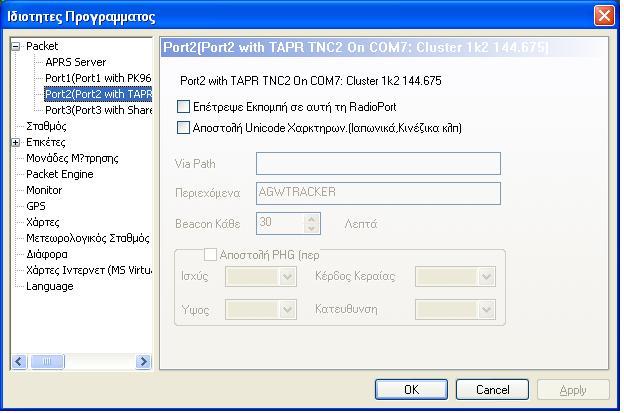Image resolution: width=624 pixels, height=413 pixels.
Task: Open the Χάρτες settings page
Action: pyautogui.click(x=43, y=222)
